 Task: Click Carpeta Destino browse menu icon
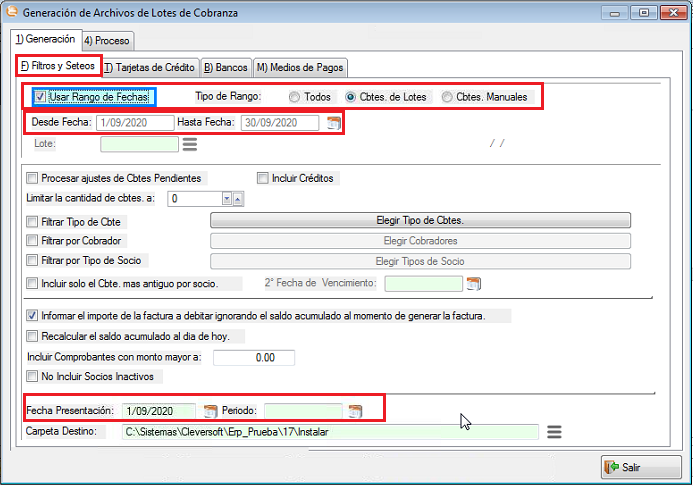click(553, 432)
